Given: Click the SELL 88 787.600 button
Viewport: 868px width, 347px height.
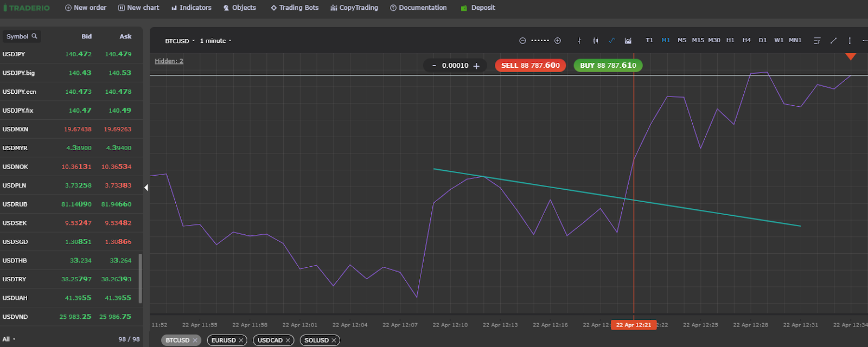Looking at the screenshot, I should click(x=530, y=66).
